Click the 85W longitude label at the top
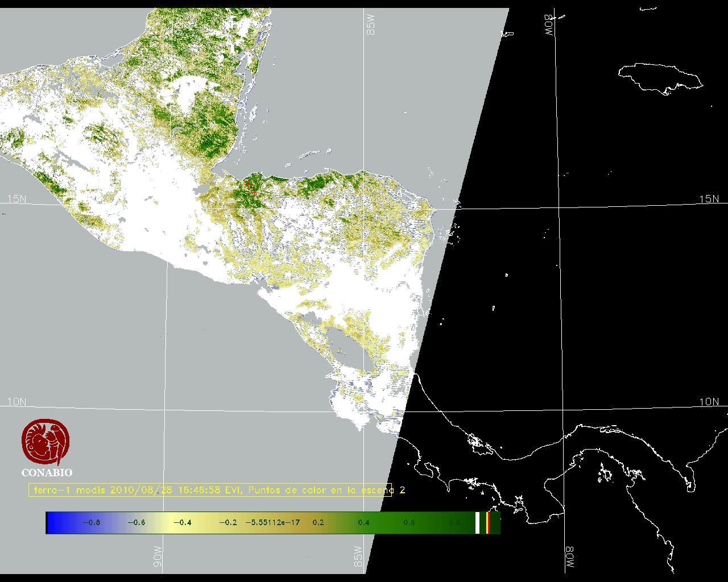 click(x=371, y=25)
